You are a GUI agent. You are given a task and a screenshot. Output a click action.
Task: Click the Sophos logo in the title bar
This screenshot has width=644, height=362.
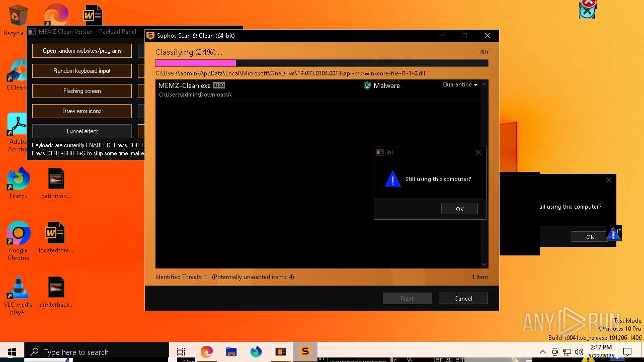[150, 36]
